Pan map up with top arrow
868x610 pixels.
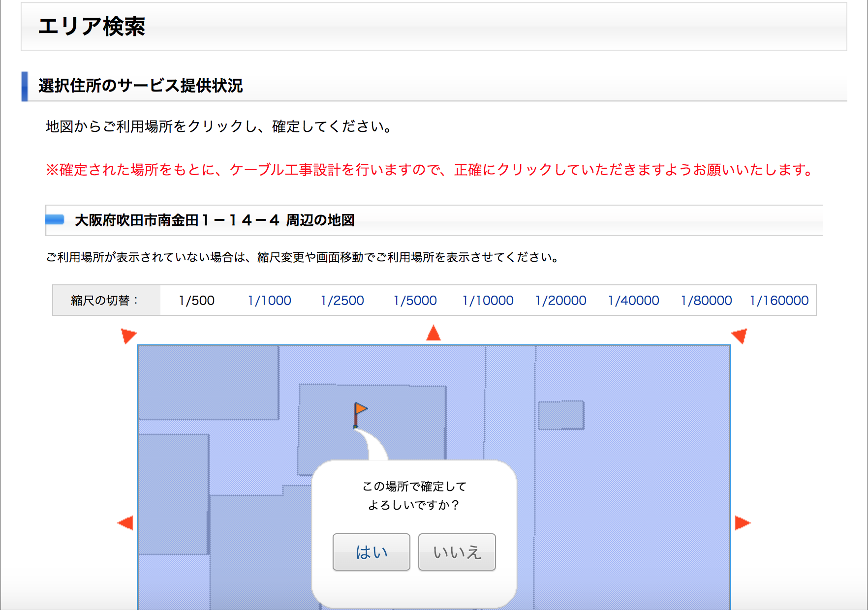coord(434,333)
